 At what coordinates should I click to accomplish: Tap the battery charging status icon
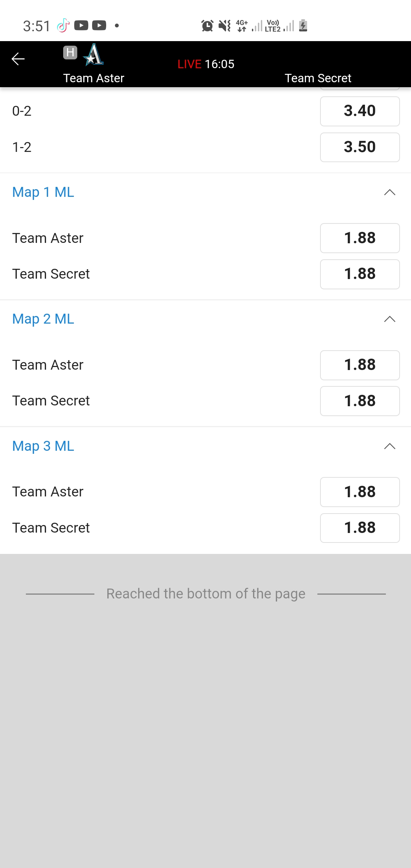click(x=303, y=26)
